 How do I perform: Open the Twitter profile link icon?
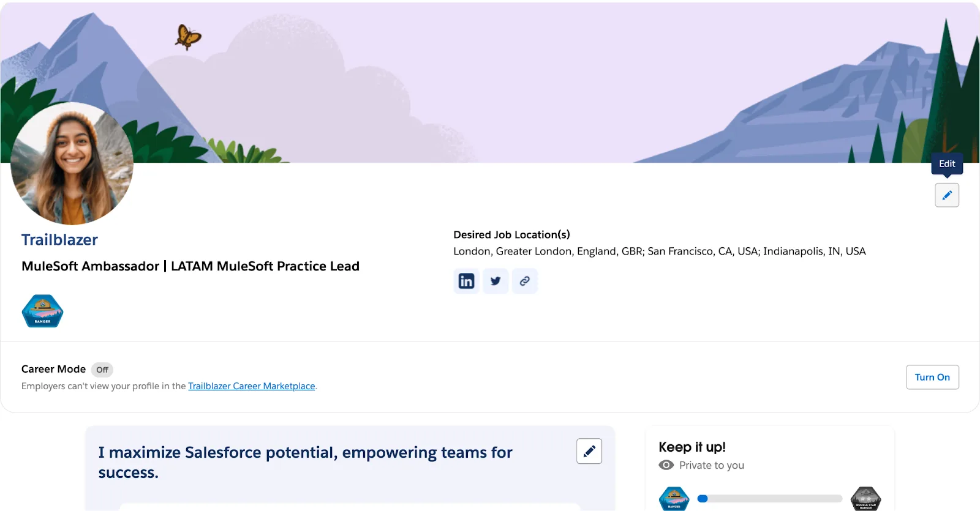click(496, 281)
